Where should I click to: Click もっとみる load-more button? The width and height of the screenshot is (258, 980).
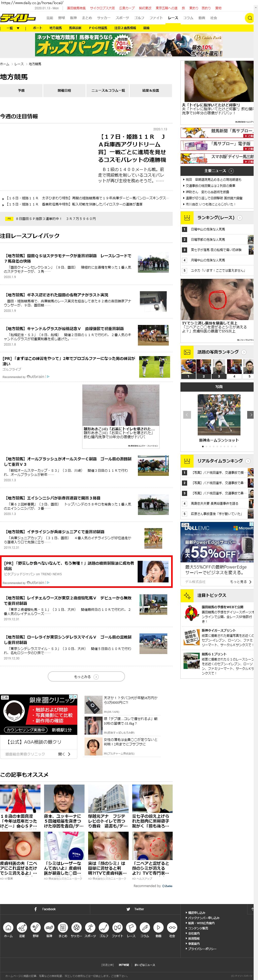86,676
